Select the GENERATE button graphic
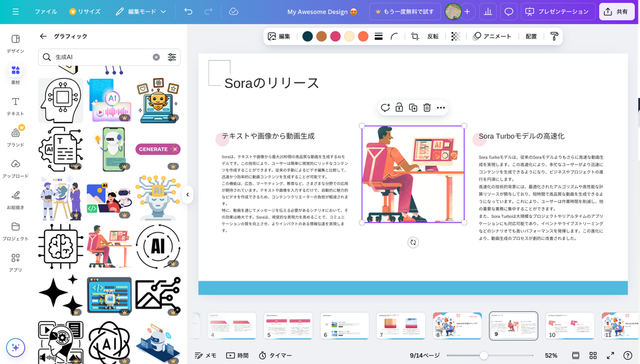 (x=158, y=149)
